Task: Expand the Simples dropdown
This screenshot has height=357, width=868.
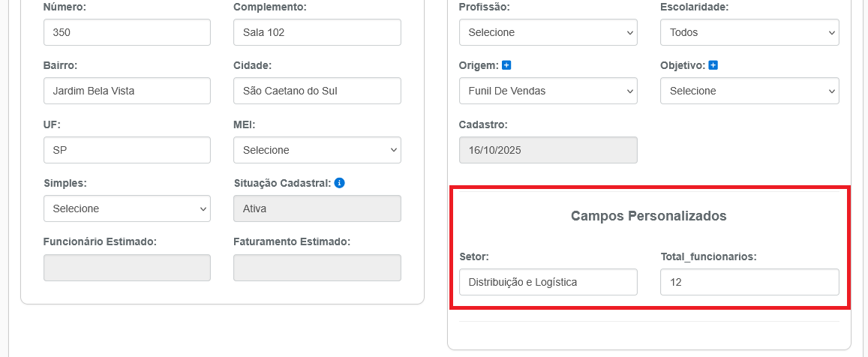Action: pyautogui.click(x=127, y=208)
